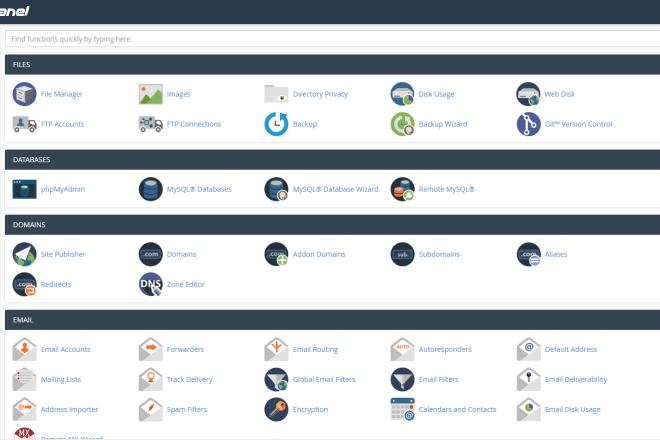Click the Email Accounts envelope icon

(x=24, y=349)
